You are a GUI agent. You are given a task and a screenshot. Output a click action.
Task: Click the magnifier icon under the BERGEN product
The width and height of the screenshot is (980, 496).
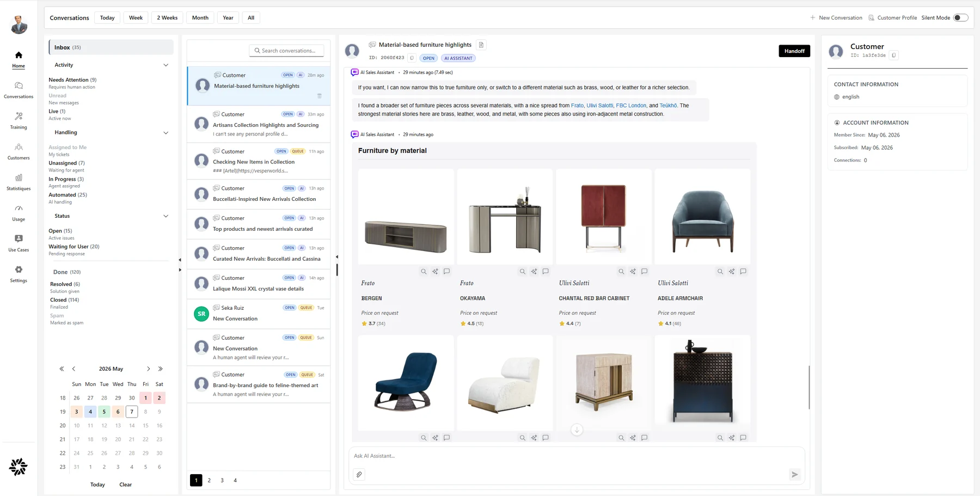coord(424,271)
